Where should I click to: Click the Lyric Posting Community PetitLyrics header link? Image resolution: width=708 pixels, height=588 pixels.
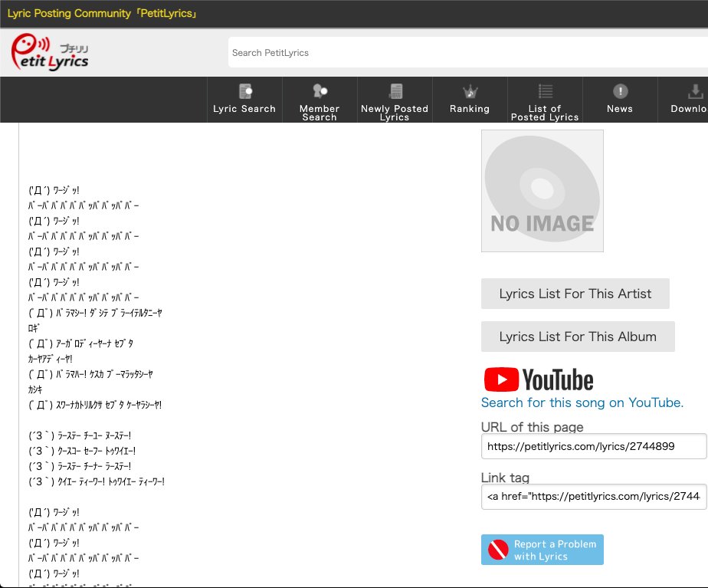103,13
